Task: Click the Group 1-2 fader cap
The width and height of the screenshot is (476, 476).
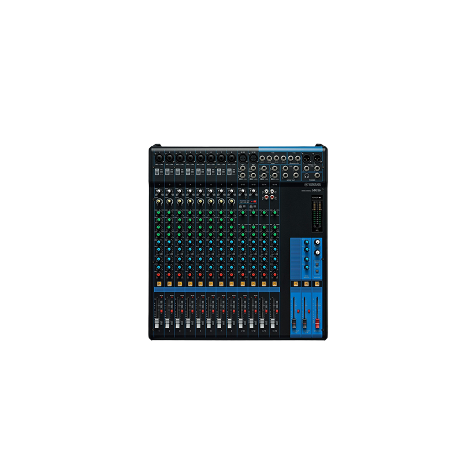Action: [x=294, y=323]
